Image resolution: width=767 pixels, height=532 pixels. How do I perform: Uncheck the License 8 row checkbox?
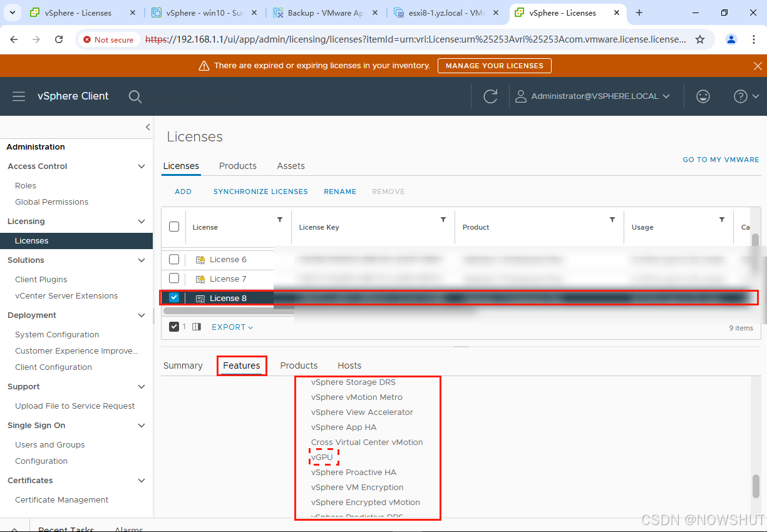(174, 298)
